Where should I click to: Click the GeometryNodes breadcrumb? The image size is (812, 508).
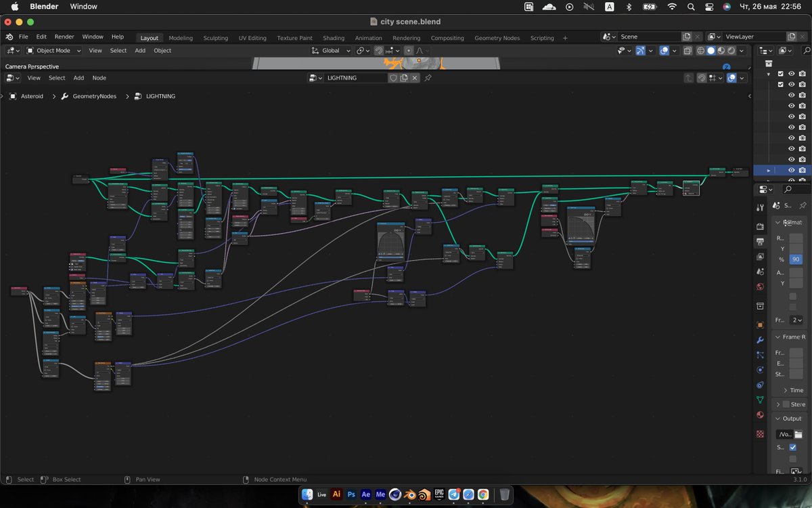(95, 96)
